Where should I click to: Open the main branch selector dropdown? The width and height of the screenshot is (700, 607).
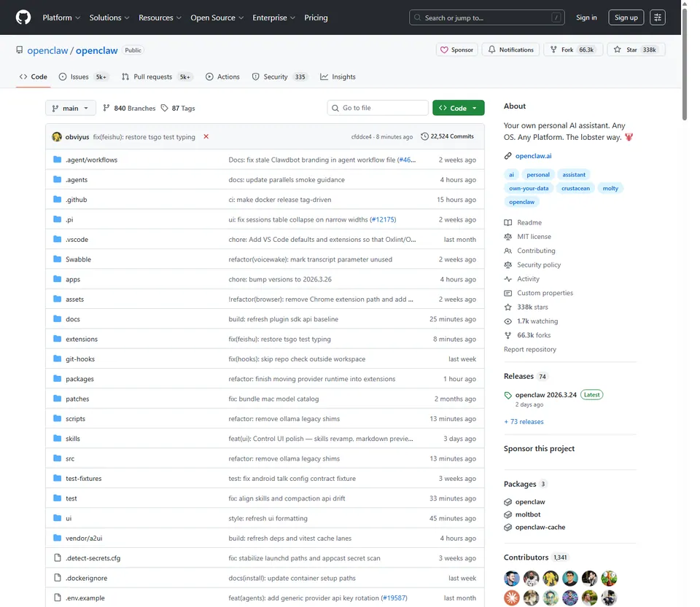(x=71, y=108)
